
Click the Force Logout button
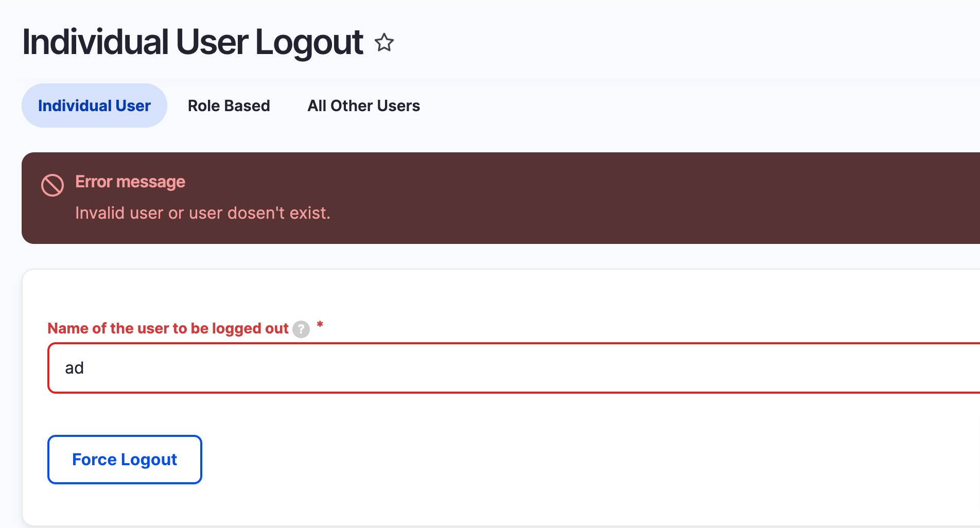pos(125,460)
